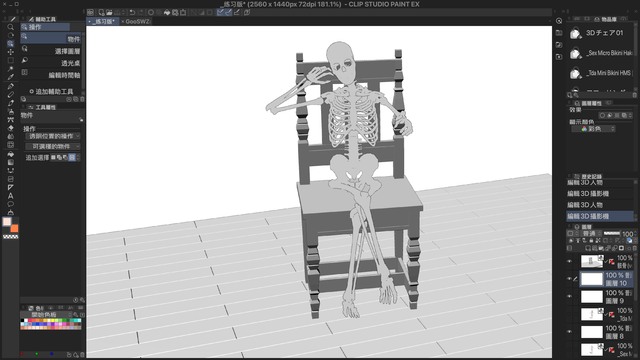The height and width of the screenshot is (360, 640).
Task: Toggle visibility of 圖層 9
Action: coord(569,297)
